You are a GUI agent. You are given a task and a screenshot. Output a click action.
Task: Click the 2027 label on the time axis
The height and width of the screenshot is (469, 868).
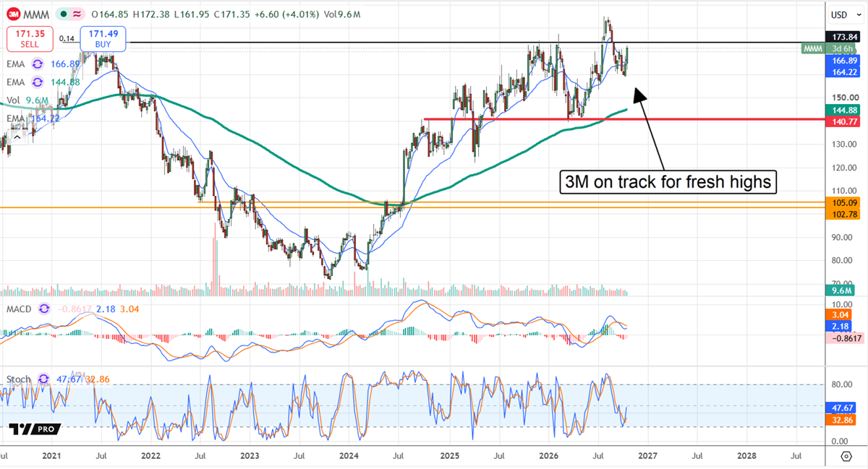click(647, 457)
